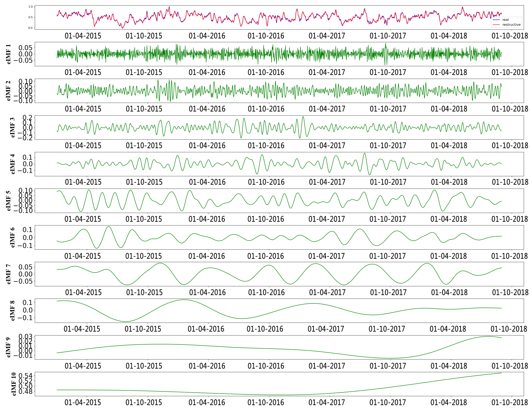The height and width of the screenshot is (410, 532).
Task: Click the red 'restructive' legend line sample
Action: click(496, 25)
